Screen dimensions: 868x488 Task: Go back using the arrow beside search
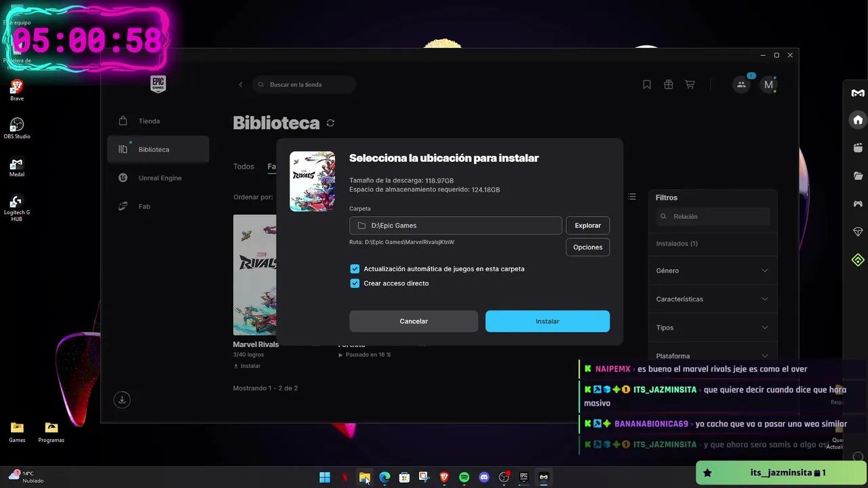pos(240,85)
